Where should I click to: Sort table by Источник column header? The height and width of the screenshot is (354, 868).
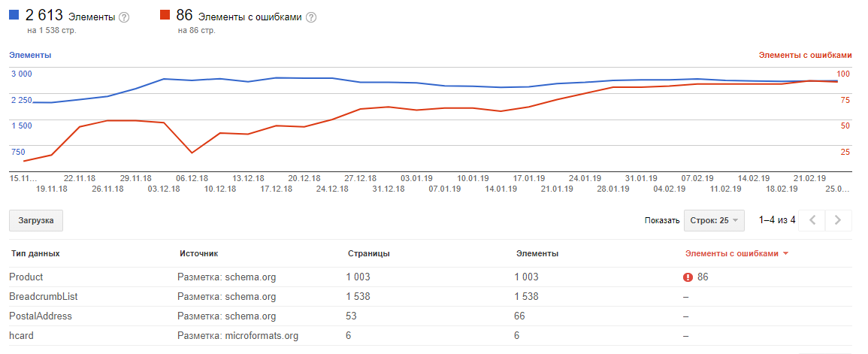(x=198, y=254)
